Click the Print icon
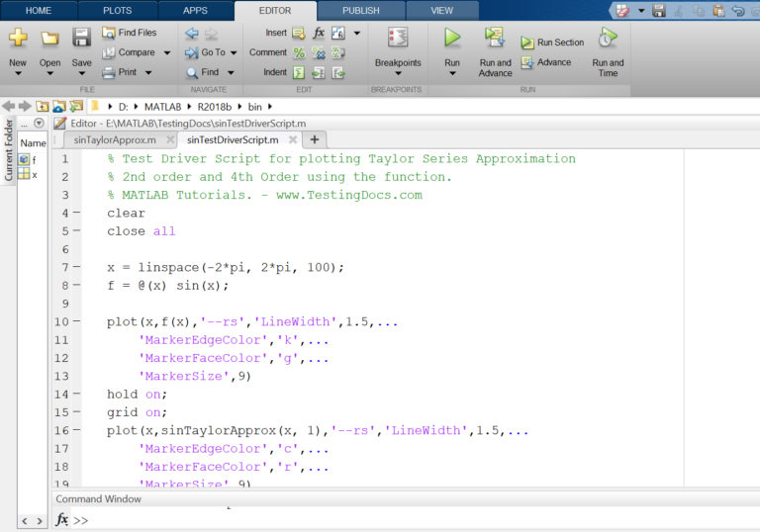The image size is (760, 532). 108,72
